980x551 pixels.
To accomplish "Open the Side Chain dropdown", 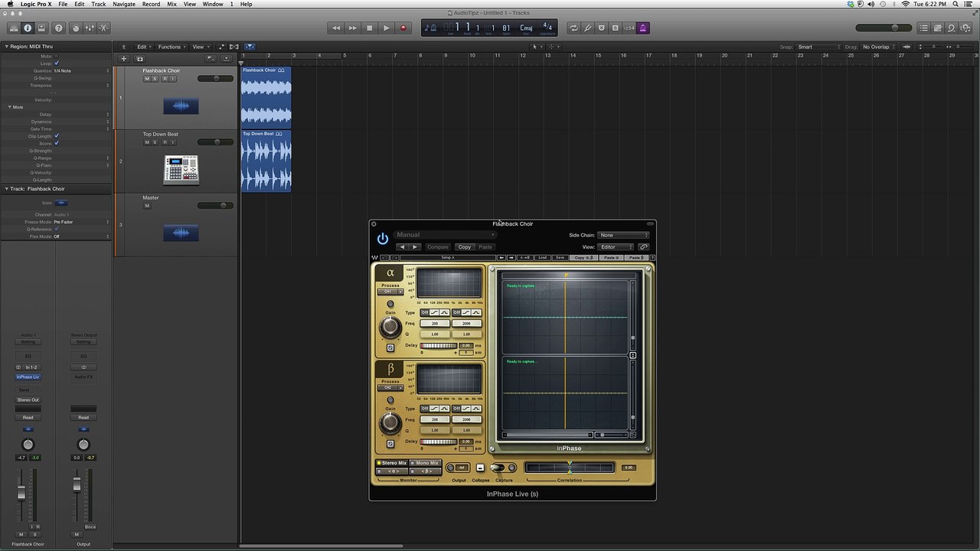I will (x=623, y=235).
